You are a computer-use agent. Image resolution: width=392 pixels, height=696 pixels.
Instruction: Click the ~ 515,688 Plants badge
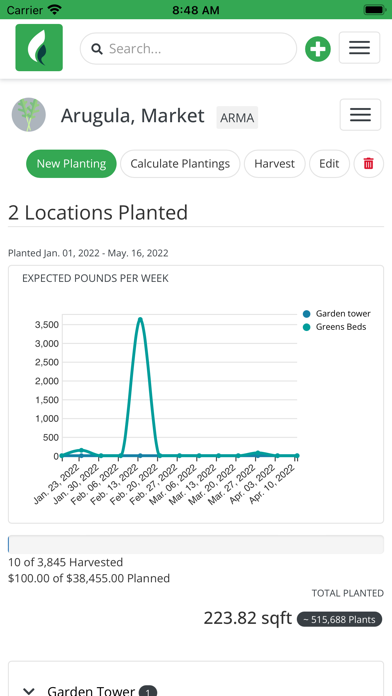pyautogui.click(x=340, y=619)
